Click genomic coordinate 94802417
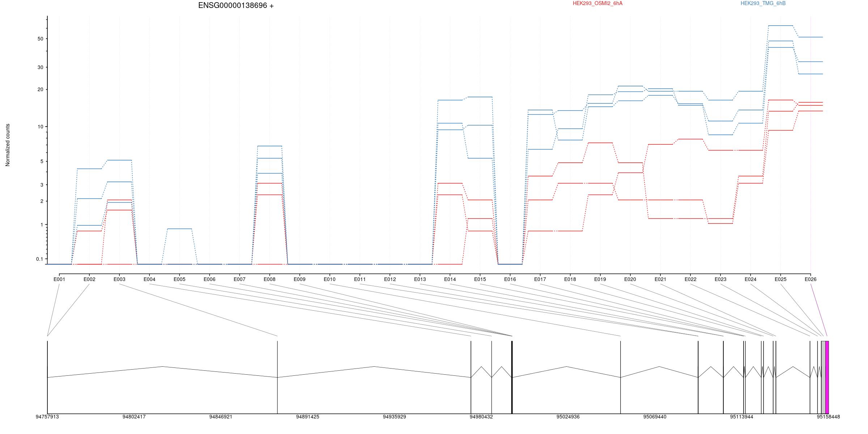This screenshot has height=434, width=868. point(134,417)
